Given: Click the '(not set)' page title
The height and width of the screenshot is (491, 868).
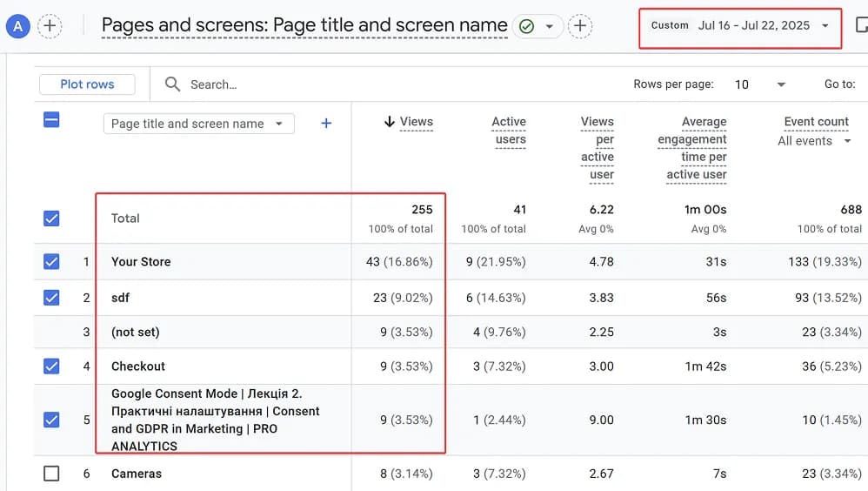Looking at the screenshot, I should pos(135,332).
